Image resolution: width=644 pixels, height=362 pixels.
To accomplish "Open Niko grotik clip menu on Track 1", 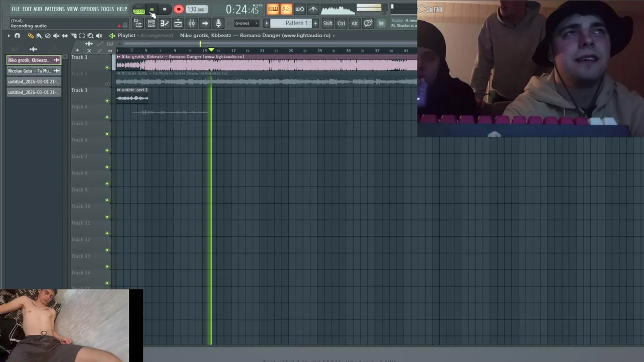I will pos(119,57).
